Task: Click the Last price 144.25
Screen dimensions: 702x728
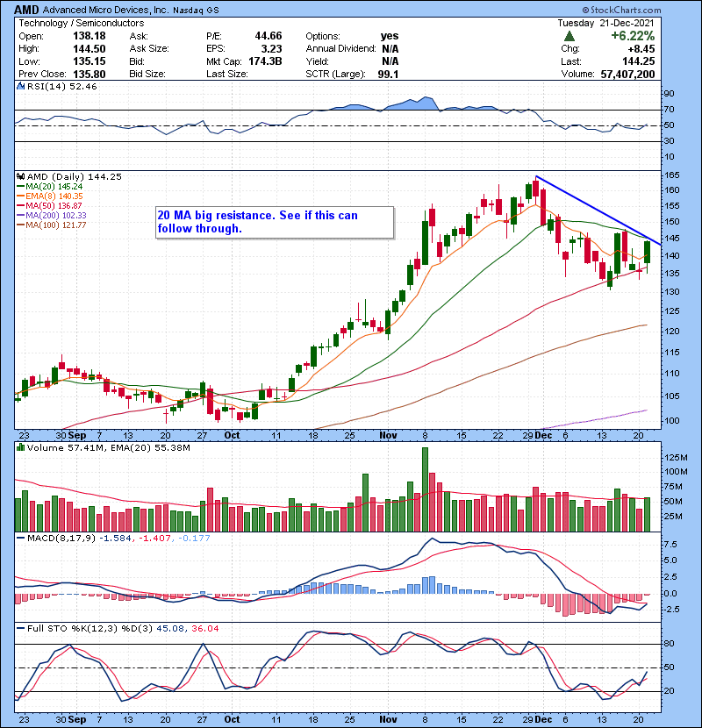Action: (638, 61)
